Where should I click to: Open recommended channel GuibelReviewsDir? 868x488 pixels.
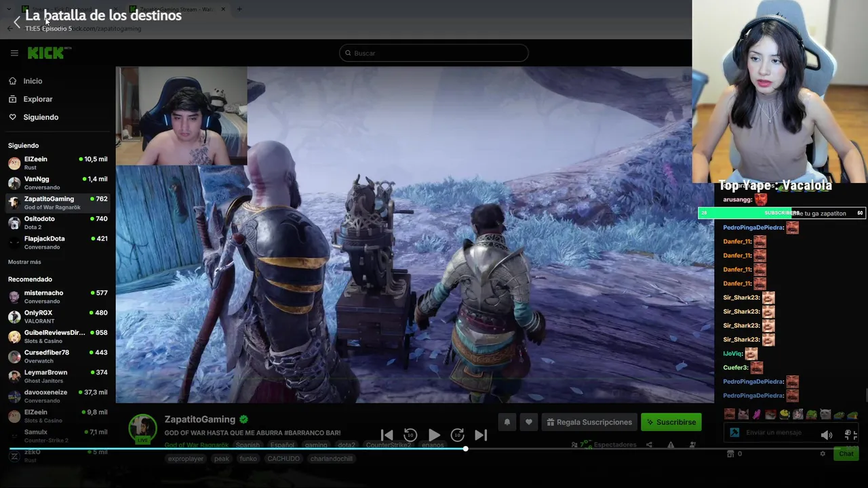(58, 336)
